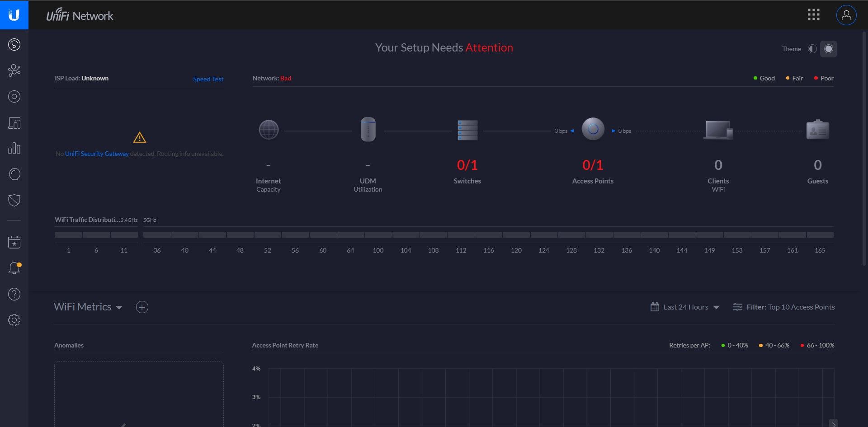Open the Devices icon in sidebar

(x=14, y=97)
